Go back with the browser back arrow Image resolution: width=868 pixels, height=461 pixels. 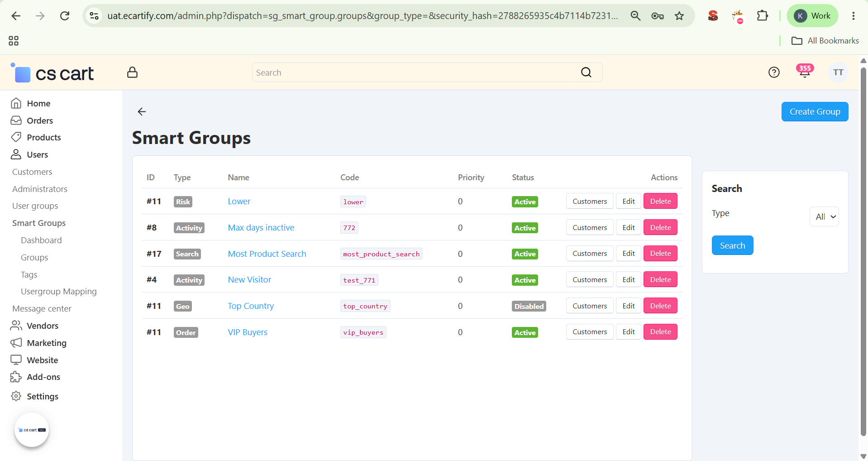pyautogui.click(x=16, y=16)
